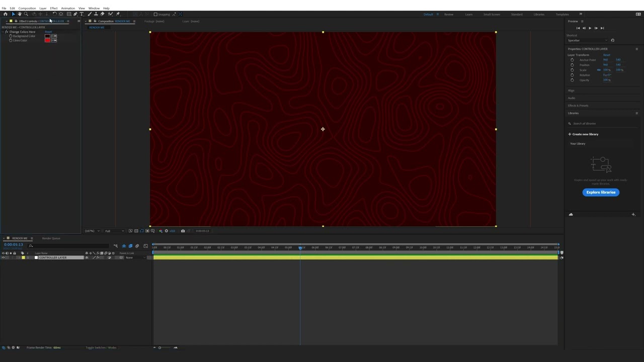The image size is (644, 362).
Task: Select the Zoom magnifier tool
Action: 26,14
